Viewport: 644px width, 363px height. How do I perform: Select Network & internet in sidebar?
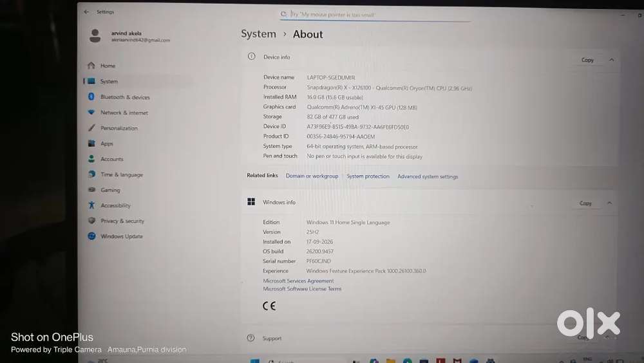click(124, 113)
